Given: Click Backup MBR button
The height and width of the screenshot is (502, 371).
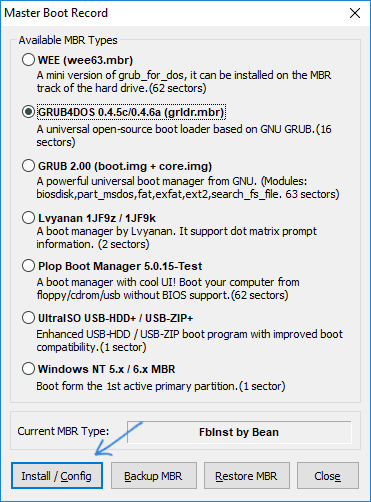Looking at the screenshot, I should click(x=154, y=476).
